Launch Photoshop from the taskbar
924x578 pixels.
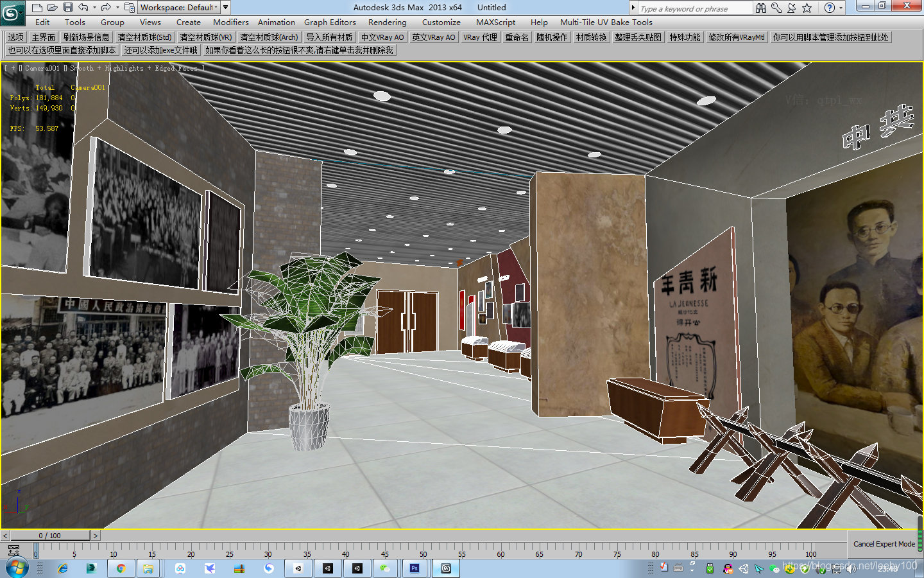[415, 568]
